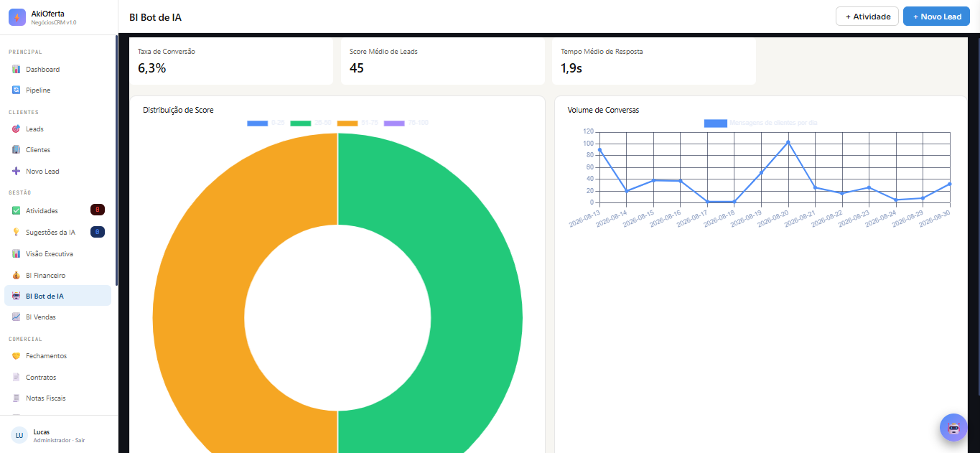The image size is (980, 453).
Task: Click the peak data point at 2026-08-20
Action: click(788, 142)
